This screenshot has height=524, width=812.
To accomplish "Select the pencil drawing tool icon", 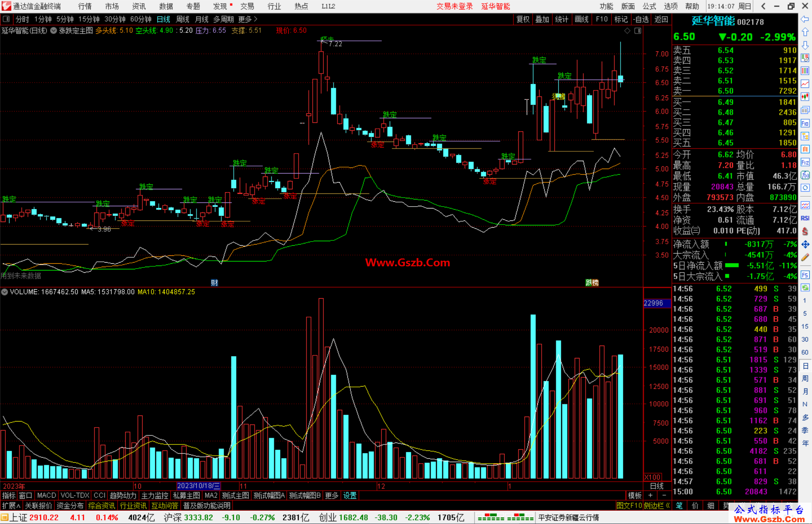I will pyautogui.click(x=805, y=257).
